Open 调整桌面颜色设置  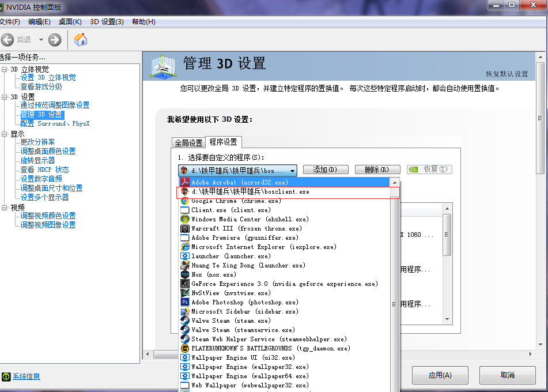(48, 151)
